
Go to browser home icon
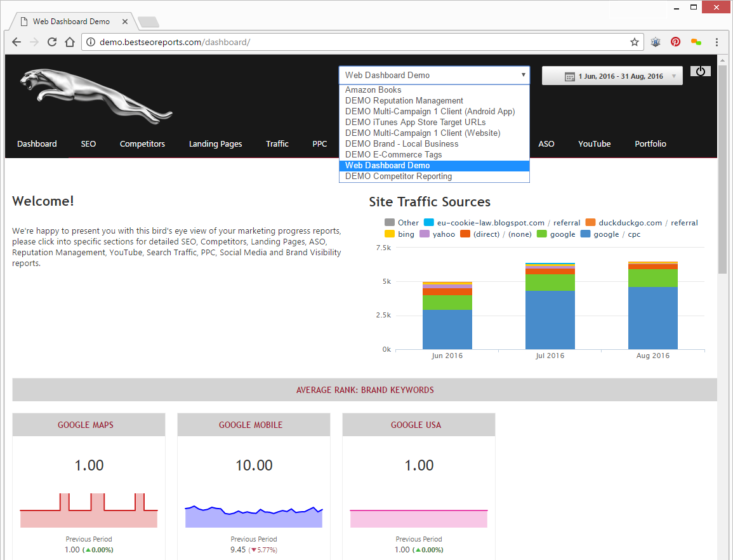click(70, 42)
